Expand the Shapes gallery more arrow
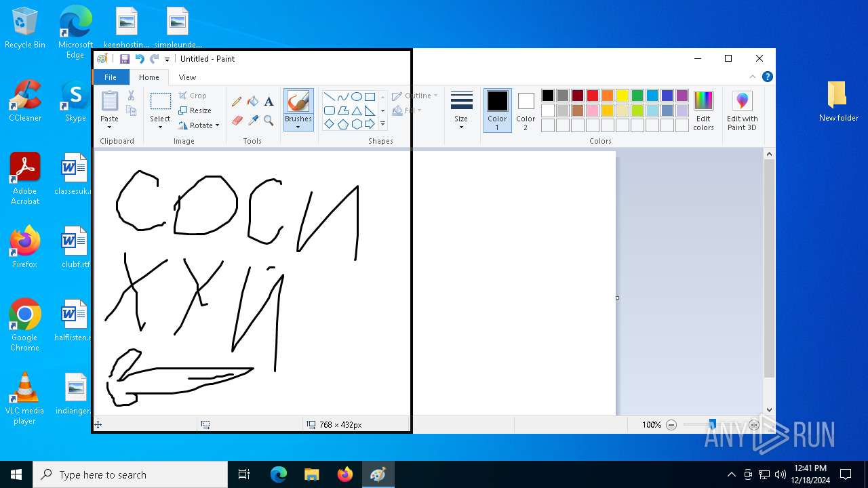The width and height of the screenshot is (868, 488). (382, 124)
